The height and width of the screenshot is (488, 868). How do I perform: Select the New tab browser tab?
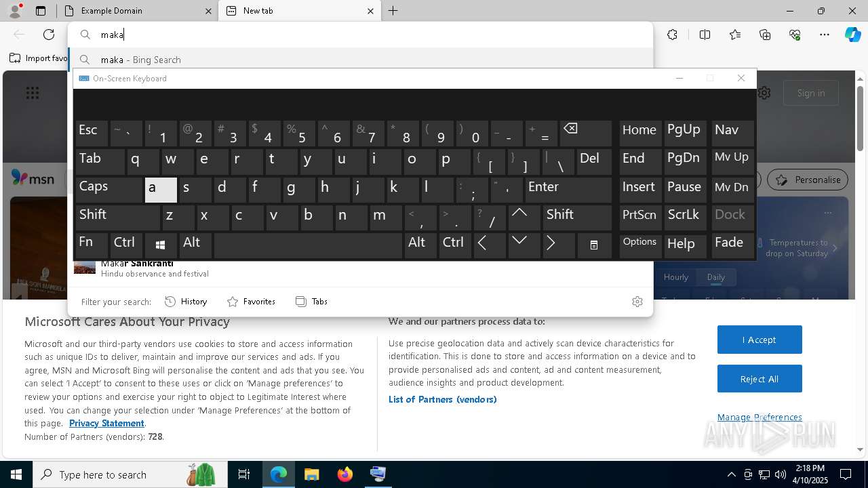(299, 11)
